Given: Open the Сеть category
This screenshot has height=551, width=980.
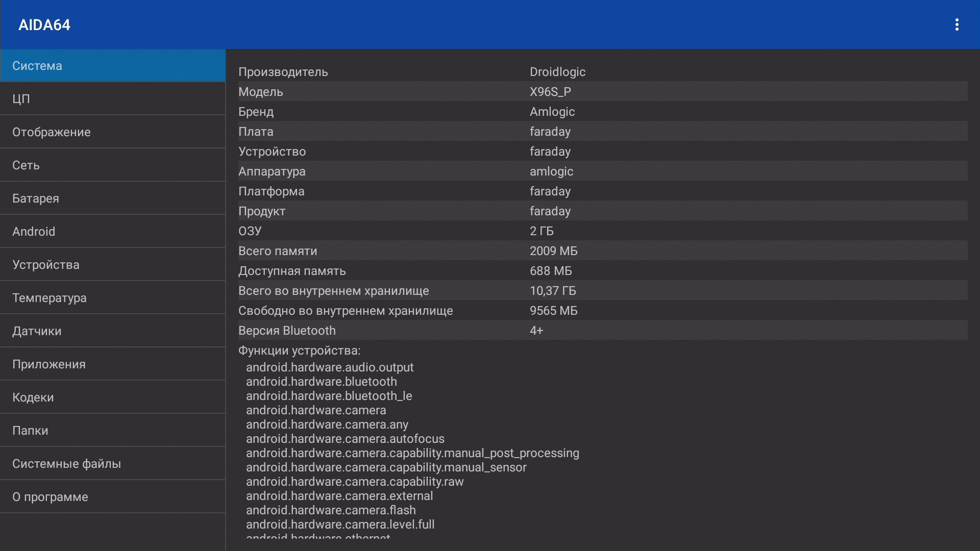Looking at the screenshot, I should pyautogui.click(x=112, y=165).
